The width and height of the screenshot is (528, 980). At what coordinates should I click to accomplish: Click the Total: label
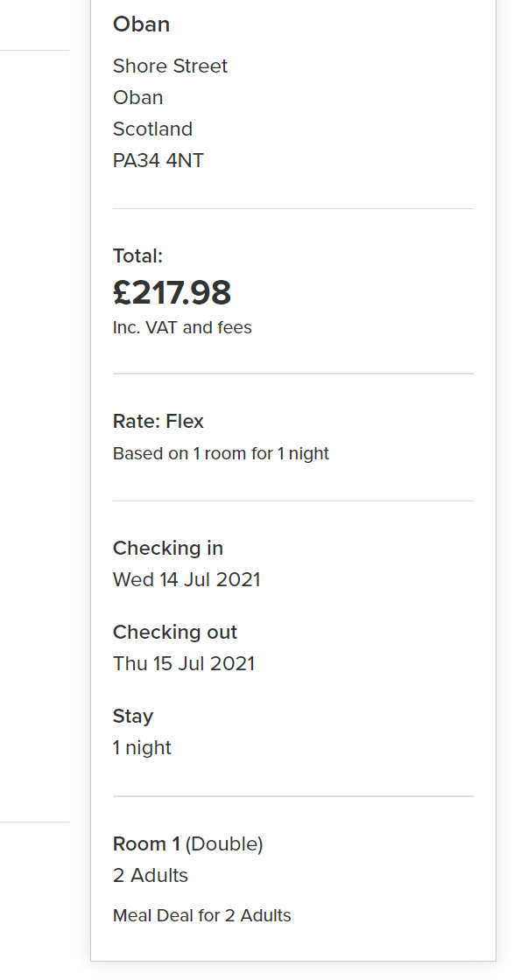pyautogui.click(x=137, y=256)
